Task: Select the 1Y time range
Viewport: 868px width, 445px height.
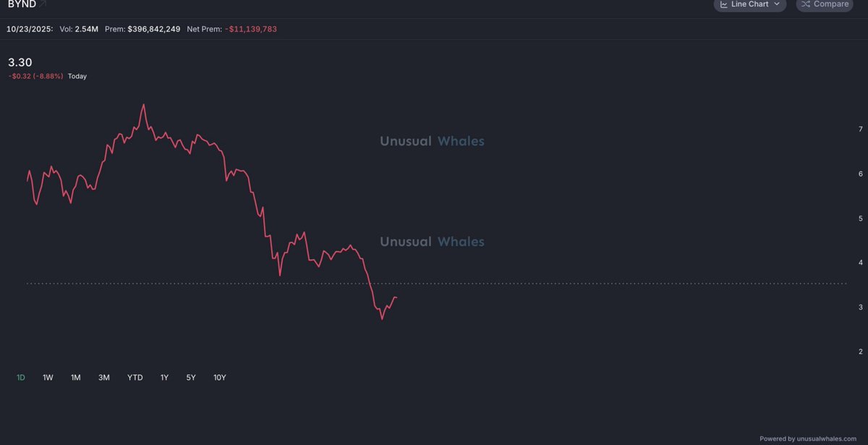Action: (x=164, y=378)
